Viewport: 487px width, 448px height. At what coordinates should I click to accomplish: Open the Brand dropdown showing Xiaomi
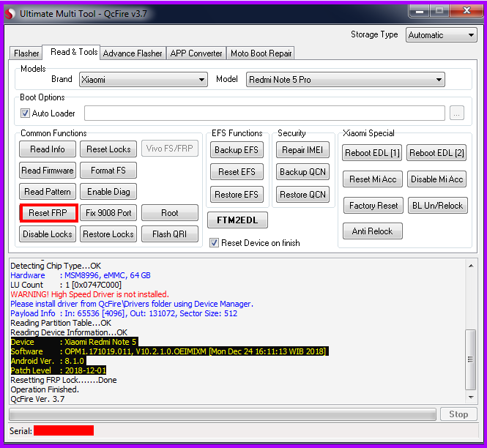[144, 80]
